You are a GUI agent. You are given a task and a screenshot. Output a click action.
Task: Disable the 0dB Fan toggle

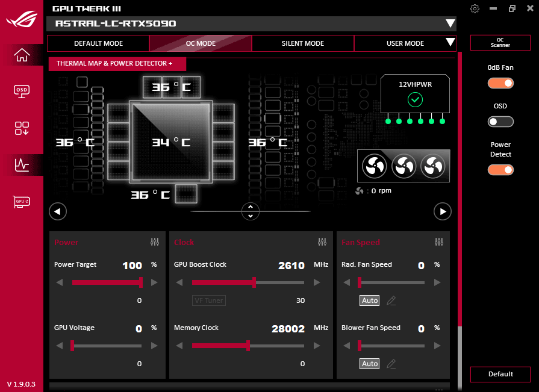pos(500,83)
